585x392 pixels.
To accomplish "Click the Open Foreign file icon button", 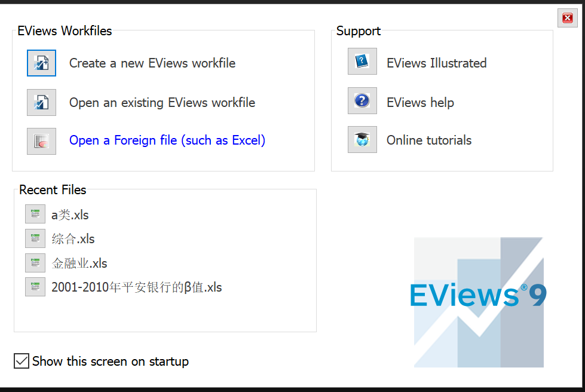I will pos(41,142).
